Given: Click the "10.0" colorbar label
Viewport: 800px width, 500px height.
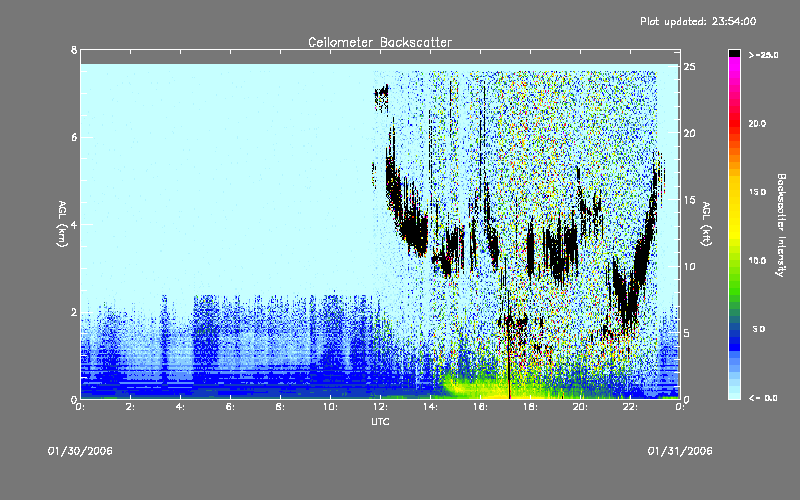Looking at the screenshot, I should pyautogui.click(x=757, y=261).
